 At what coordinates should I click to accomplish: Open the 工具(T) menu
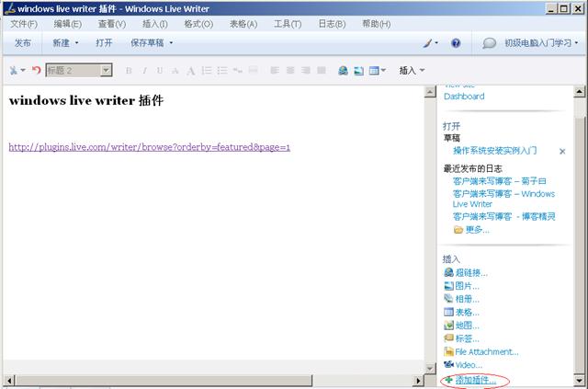coord(288,24)
